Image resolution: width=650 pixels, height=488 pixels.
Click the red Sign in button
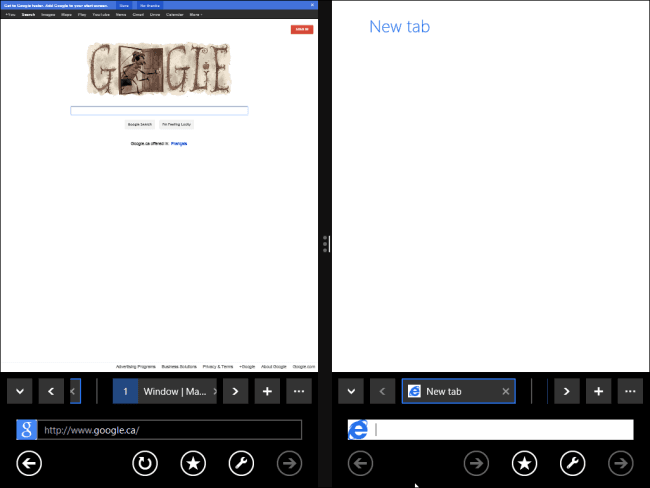[x=302, y=29]
